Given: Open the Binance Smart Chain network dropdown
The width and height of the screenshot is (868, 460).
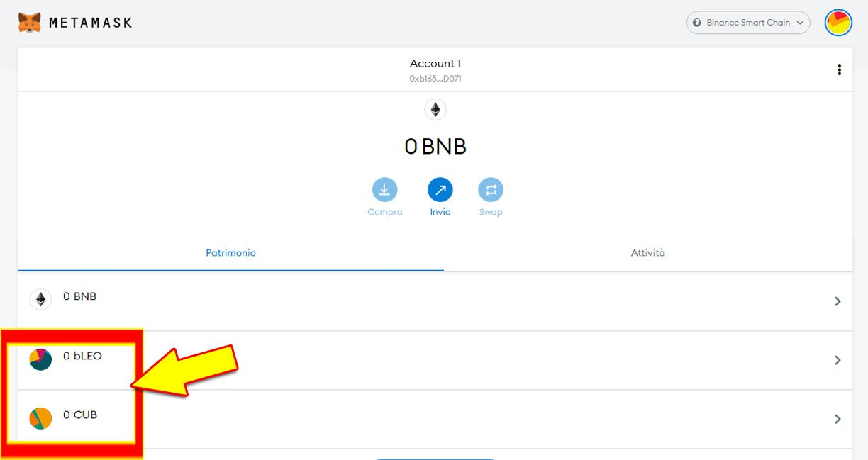Looking at the screenshot, I should point(748,23).
